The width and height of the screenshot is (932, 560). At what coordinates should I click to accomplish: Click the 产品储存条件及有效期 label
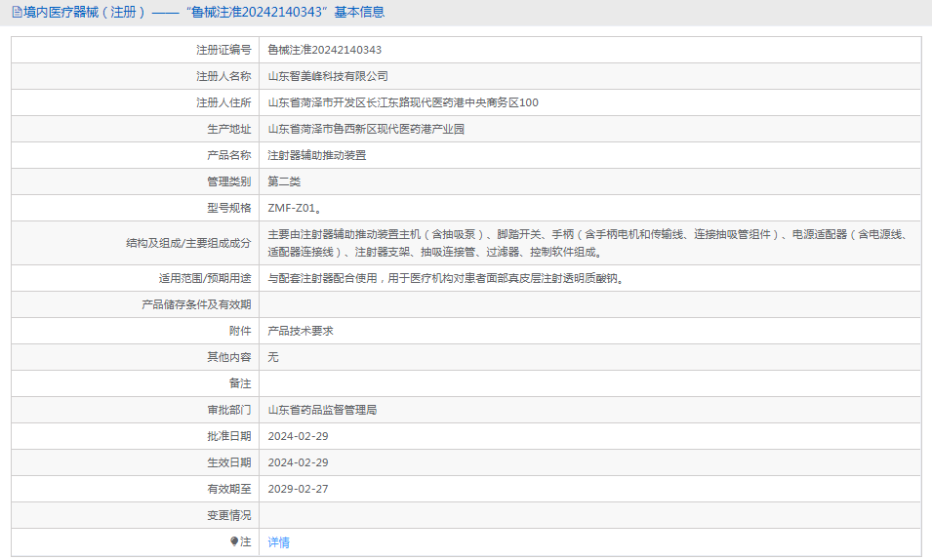click(x=196, y=304)
